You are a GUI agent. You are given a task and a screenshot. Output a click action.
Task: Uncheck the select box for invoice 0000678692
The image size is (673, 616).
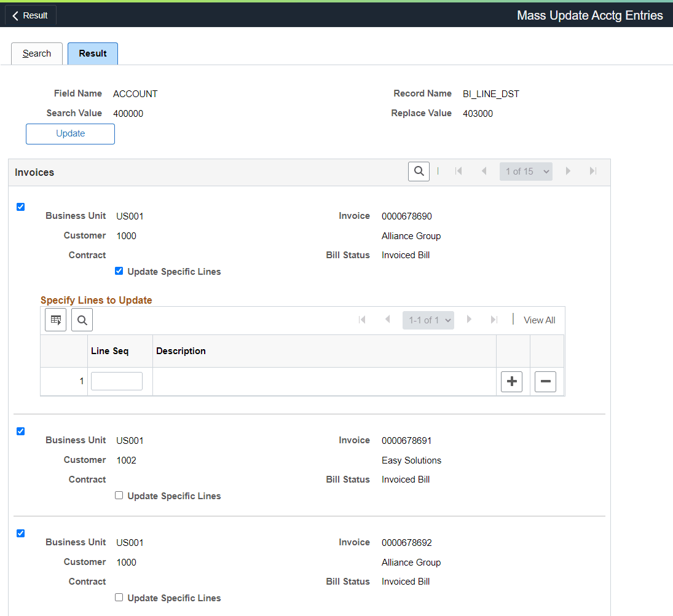(x=21, y=534)
